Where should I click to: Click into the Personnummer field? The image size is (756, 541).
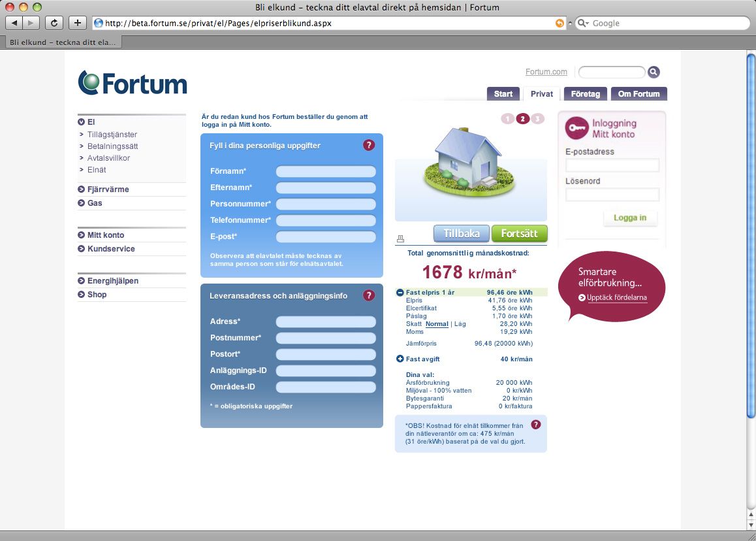point(326,204)
